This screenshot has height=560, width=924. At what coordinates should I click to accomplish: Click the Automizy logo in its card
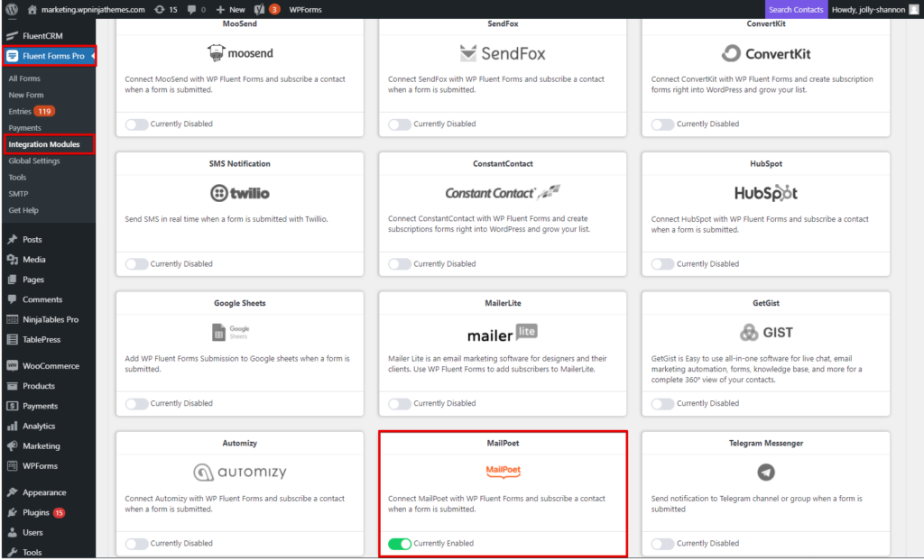240,473
